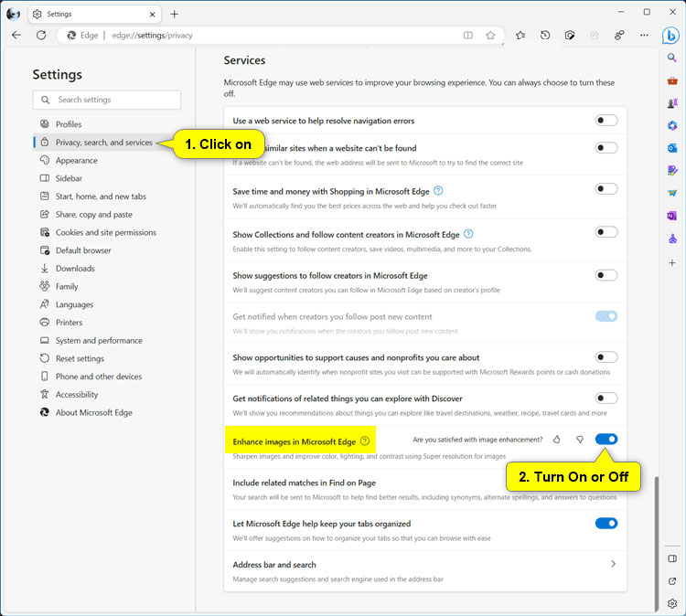Click thumbs up for image enhancement
This screenshot has height=616, width=686.
[x=556, y=440]
